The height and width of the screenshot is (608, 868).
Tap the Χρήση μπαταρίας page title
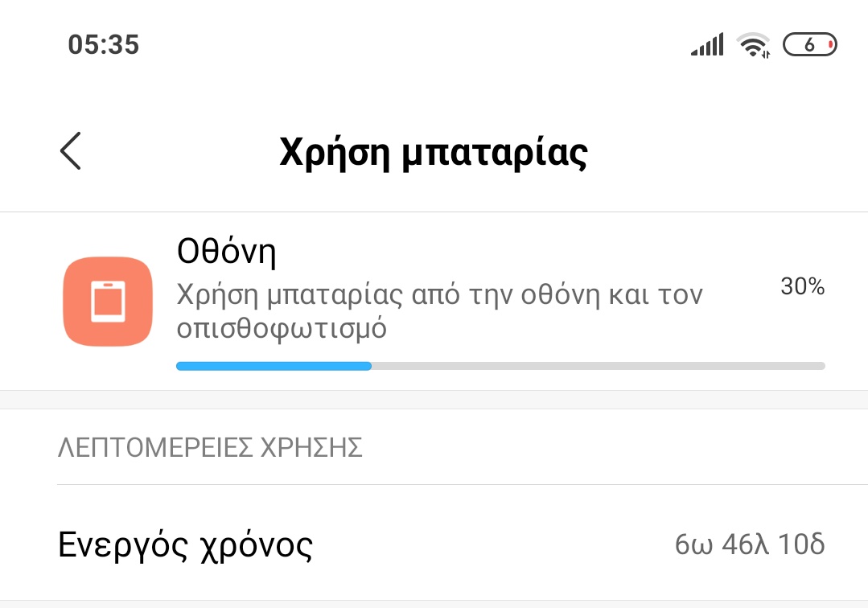pos(434,152)
